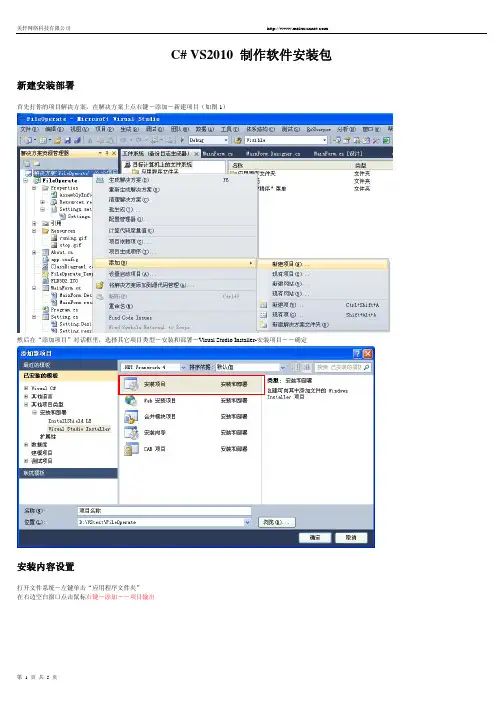Click the icon beside 现有项 in submenu
The height and width of the screenshot is (711, 503).
tap(263, 315)
